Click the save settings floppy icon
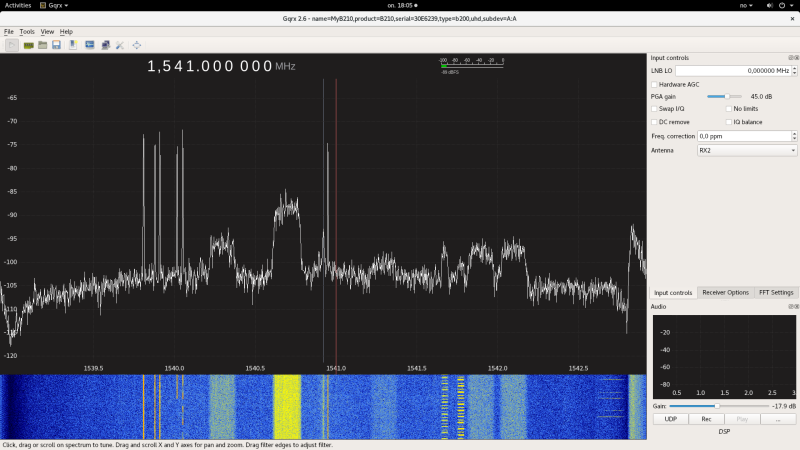The height and width of the screenshot is (450, 800). pos(57,45)
